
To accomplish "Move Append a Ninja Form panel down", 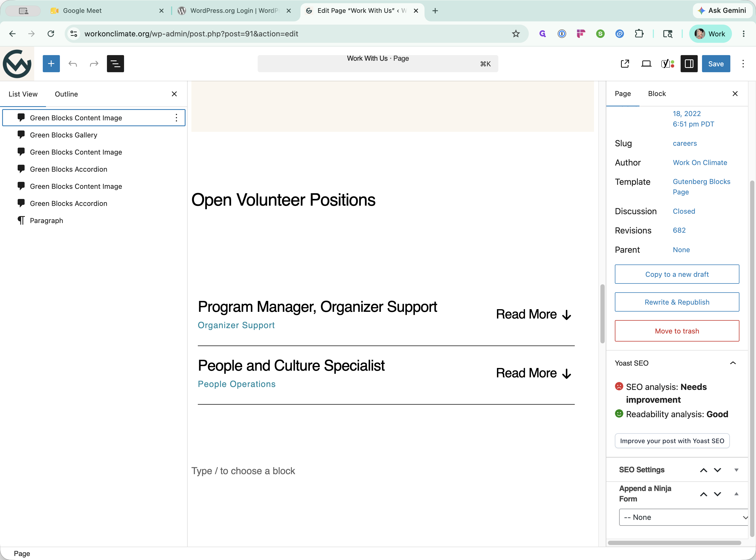I will click(x=717, y=494).
